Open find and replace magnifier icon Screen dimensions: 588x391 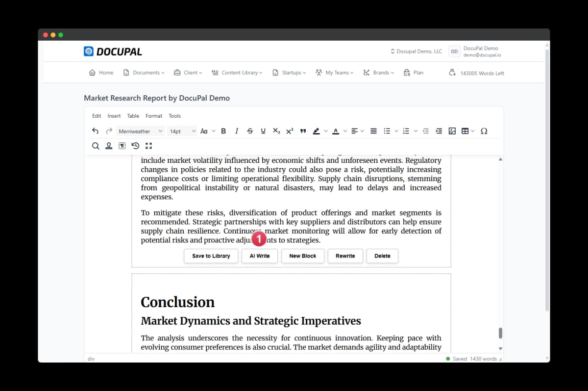click(x=96, y=146)
